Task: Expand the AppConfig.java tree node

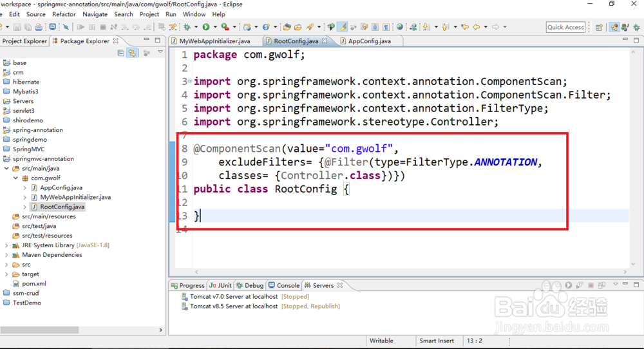Action: [x=24, y=187]
